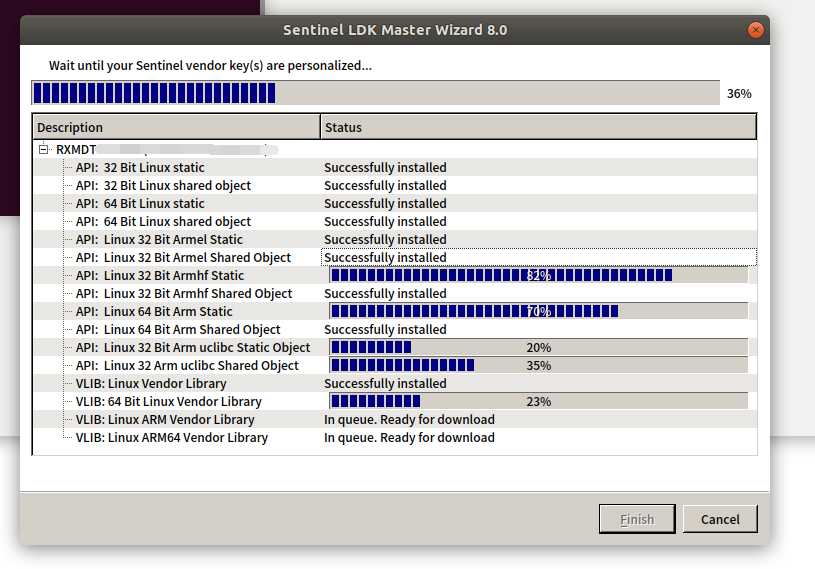This screenshot has width=815, height=569.
Task: Select row API: Linux 32 Bit Arm uclibc Static Object
Action: point(395,347)
